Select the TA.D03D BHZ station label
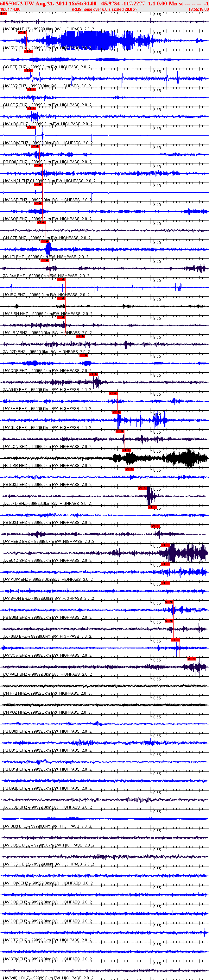Image resolution: width=209 pixels, height=980 pixels. (x=47, y=808)
